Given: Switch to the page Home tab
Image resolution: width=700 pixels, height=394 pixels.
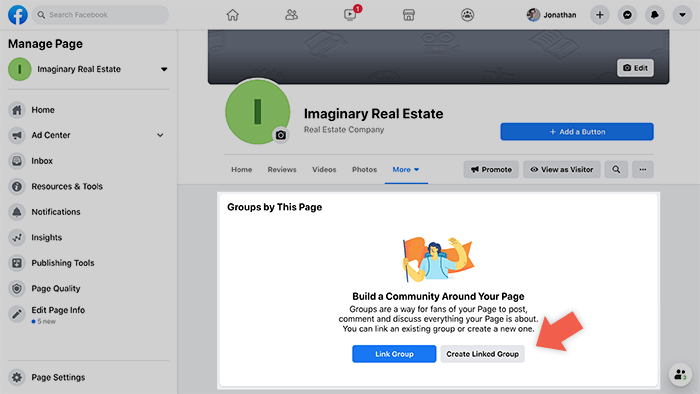Looking at the screenshot, I should [x=242, y=170].
